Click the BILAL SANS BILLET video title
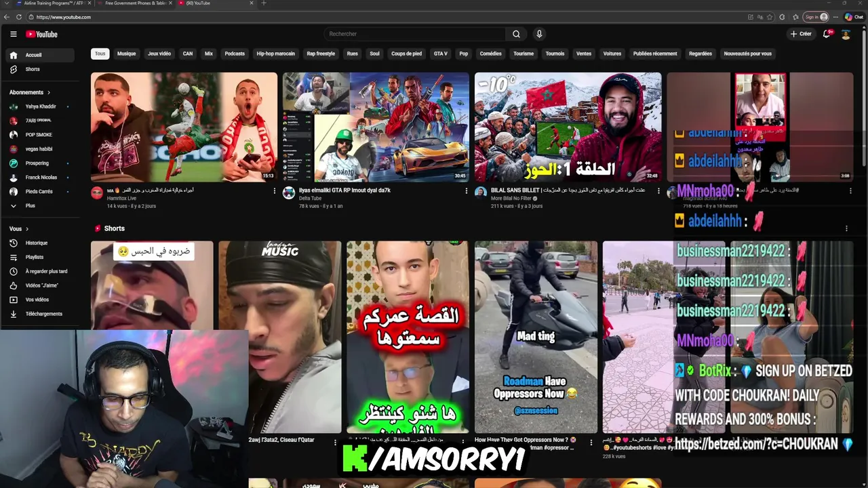868x488 pixels. 570,190
